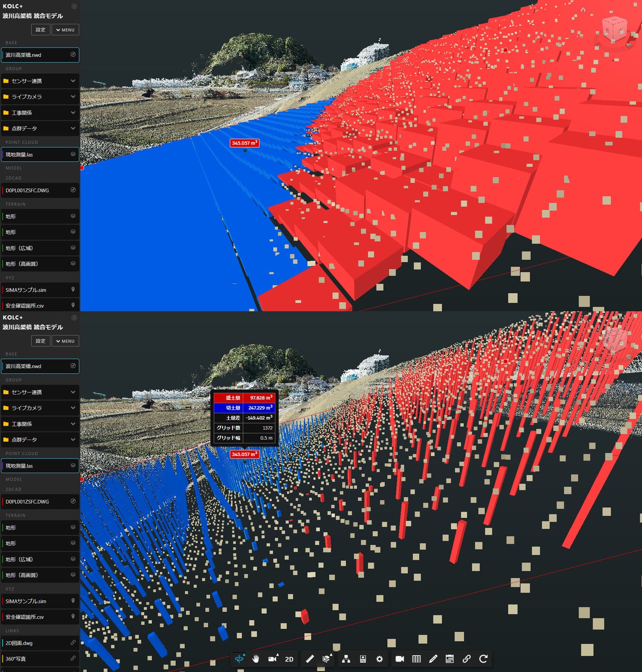
Task: Close the KOLC+ panel in lower view
Action: (x=74, y=318)
